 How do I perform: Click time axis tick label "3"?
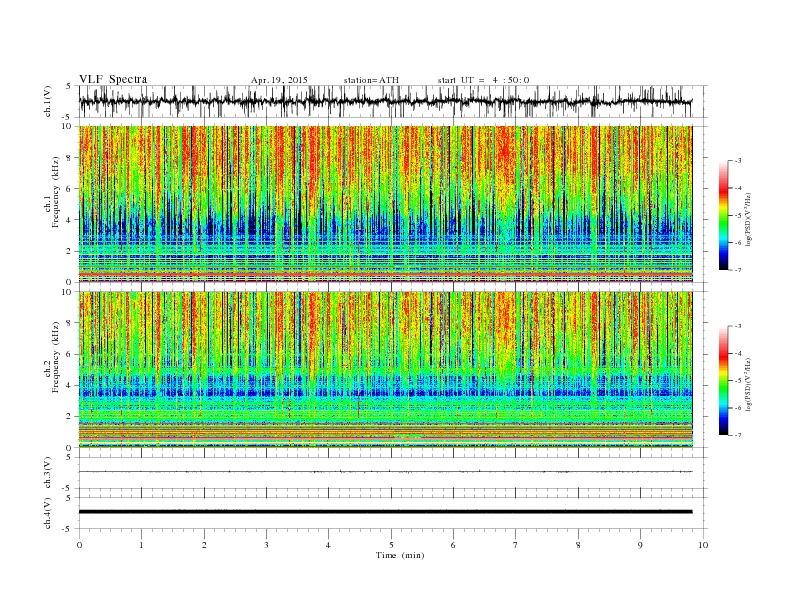pos(266,545)
